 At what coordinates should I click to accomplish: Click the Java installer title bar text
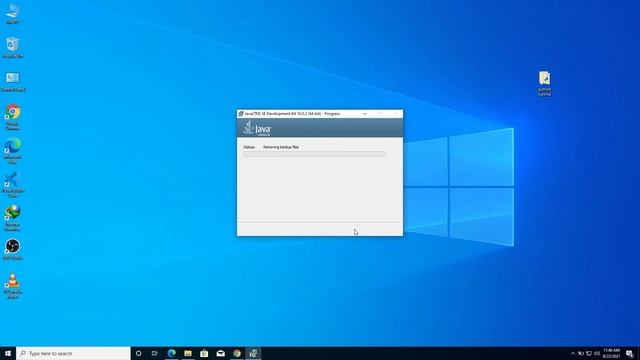click(292, 114)
